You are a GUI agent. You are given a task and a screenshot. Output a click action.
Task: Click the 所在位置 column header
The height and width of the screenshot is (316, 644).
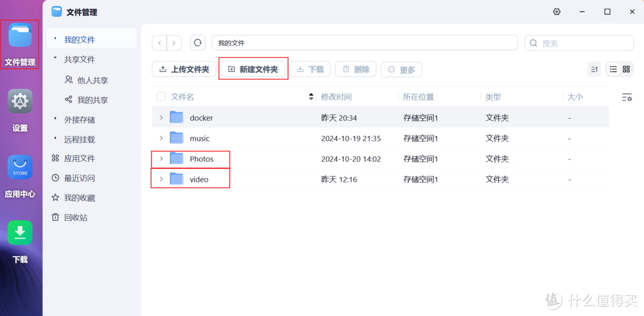point(419,97)
